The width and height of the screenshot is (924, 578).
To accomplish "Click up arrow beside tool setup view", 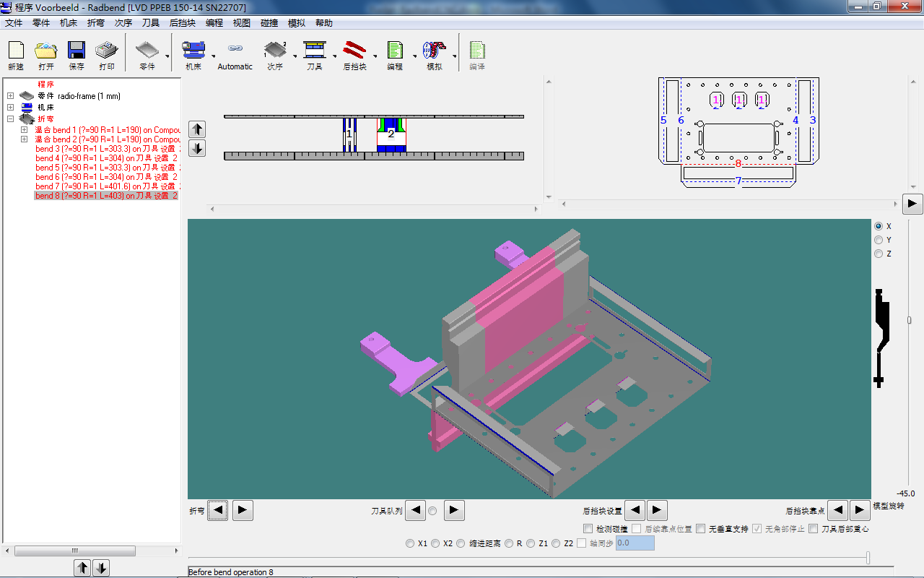I will point(197,129).
